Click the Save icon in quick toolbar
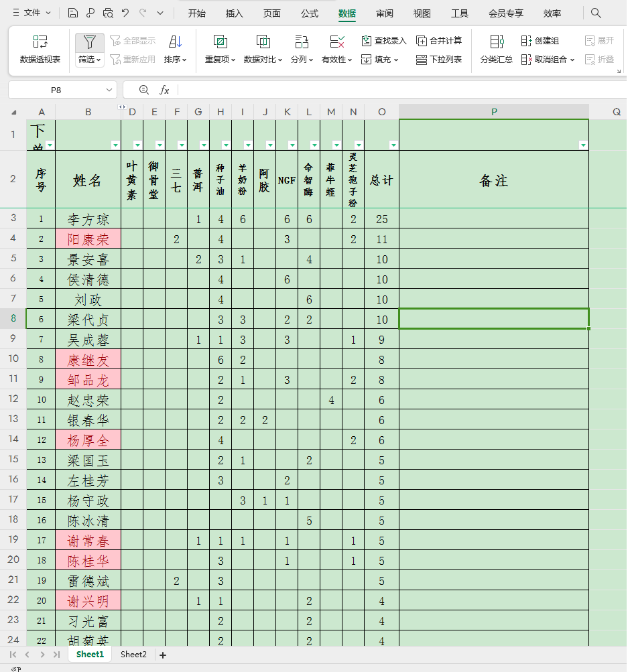Image resolution: width=628 pixels, height=672 pixels. coord(73,13)
